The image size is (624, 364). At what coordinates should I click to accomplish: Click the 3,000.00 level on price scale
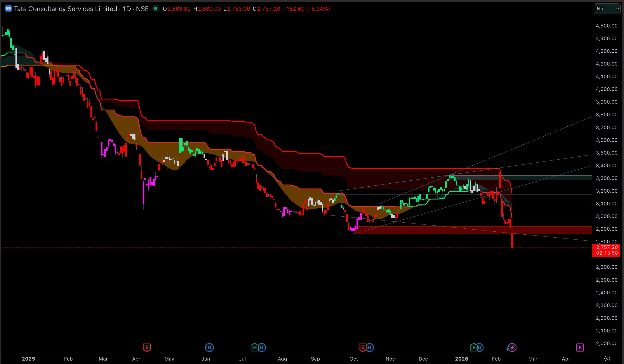coord(607,216)
